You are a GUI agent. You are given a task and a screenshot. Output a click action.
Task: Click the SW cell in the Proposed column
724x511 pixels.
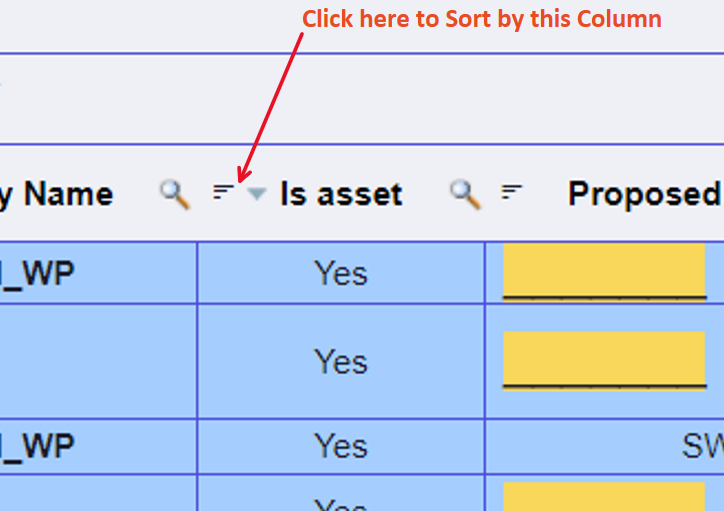(702, 446)
